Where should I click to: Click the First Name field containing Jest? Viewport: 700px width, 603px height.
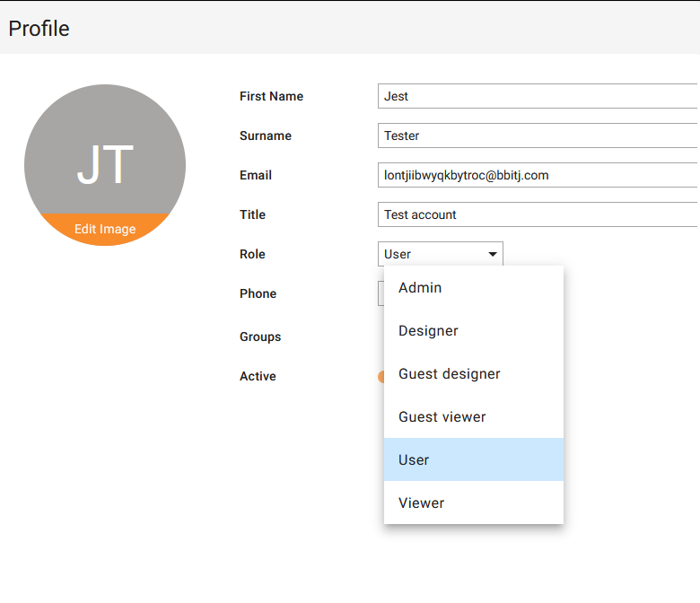pos(538,96)
